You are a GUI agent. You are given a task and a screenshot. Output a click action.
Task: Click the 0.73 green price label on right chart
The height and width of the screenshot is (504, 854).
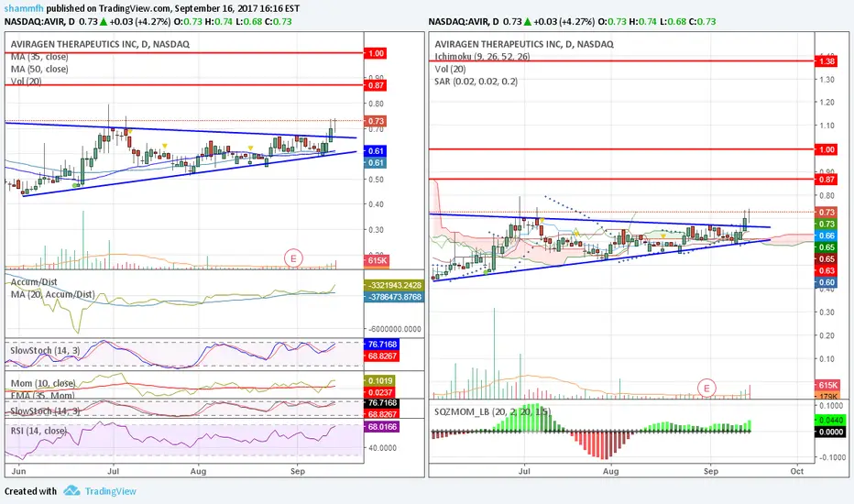(x=827, y=224)
